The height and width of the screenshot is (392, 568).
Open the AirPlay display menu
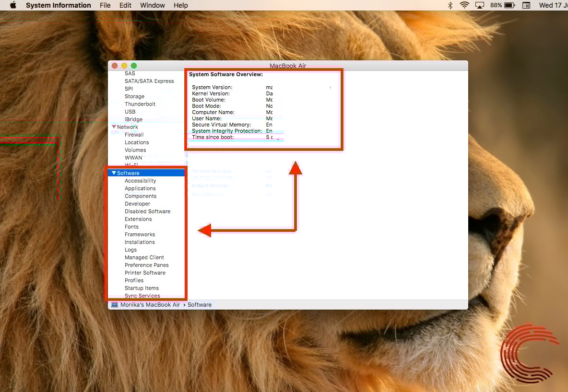point(480,5)
